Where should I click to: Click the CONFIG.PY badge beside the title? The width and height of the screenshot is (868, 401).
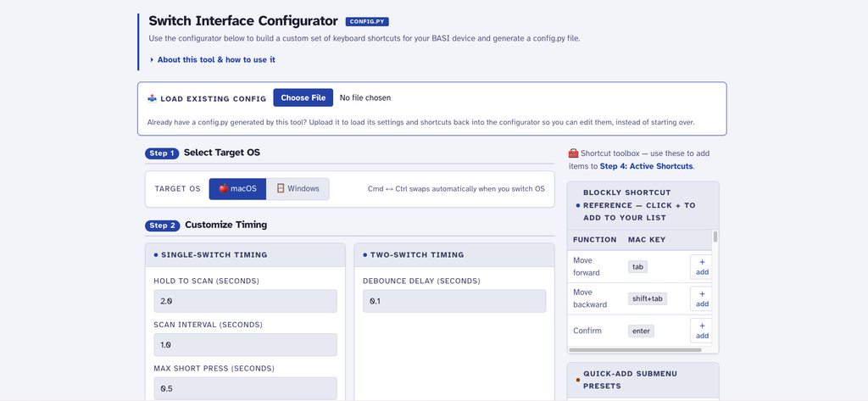point(367,21)
